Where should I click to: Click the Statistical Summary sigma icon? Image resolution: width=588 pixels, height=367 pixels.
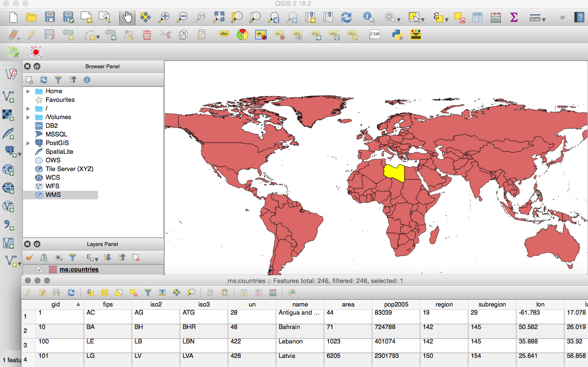(x=514, y=18)
